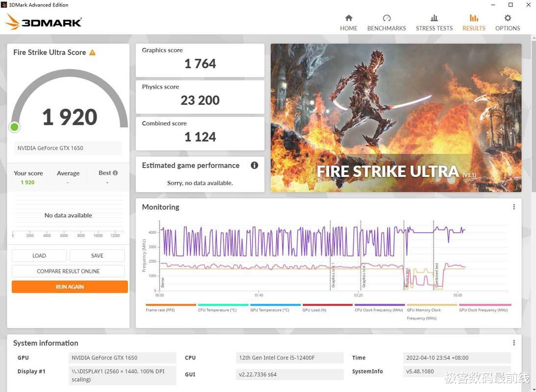Open the Monitoring panel options menu
536x392 pixels.
514,207
